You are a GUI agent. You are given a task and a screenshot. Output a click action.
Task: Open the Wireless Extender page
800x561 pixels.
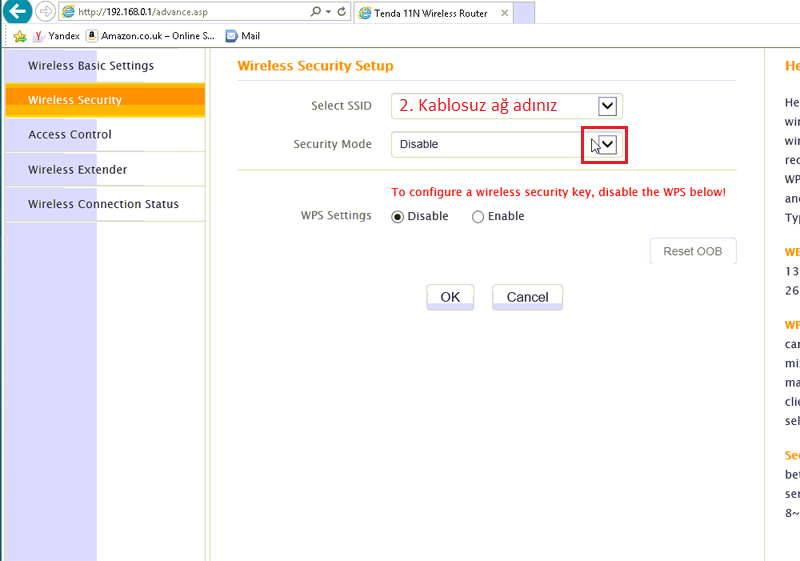[77, 170]
